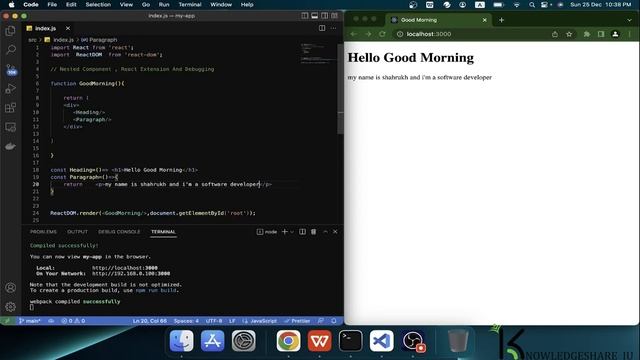Open the Manage gear in VS Code
This screenshot has width=640, height=360.
click(11, 307)
